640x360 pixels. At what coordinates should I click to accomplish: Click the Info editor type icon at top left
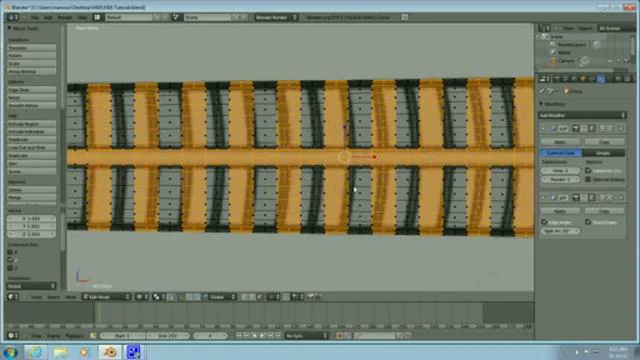pos(12,17)
